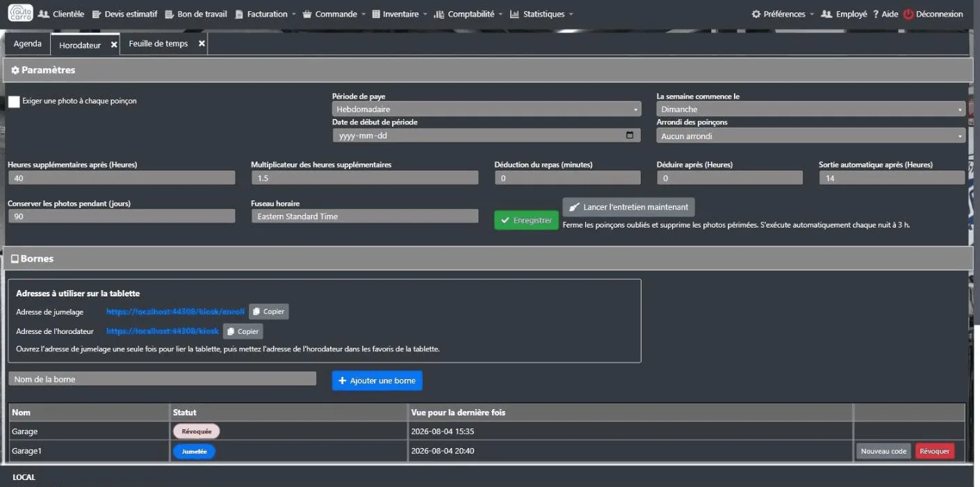
Task: Click the Paramètres gear icon
Action: tap(15, 70)
